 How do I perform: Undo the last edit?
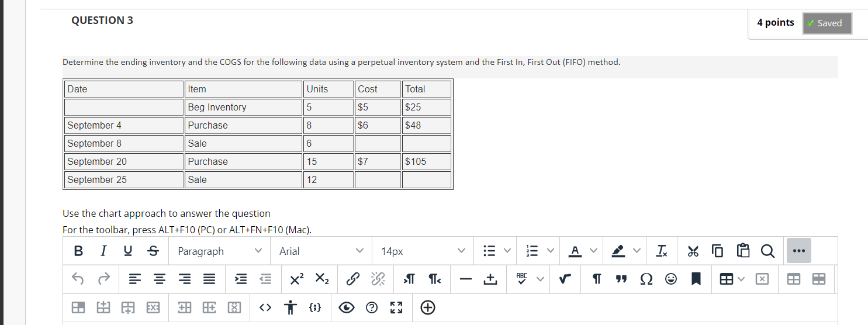pyautogui.click(x=78, y=279)
